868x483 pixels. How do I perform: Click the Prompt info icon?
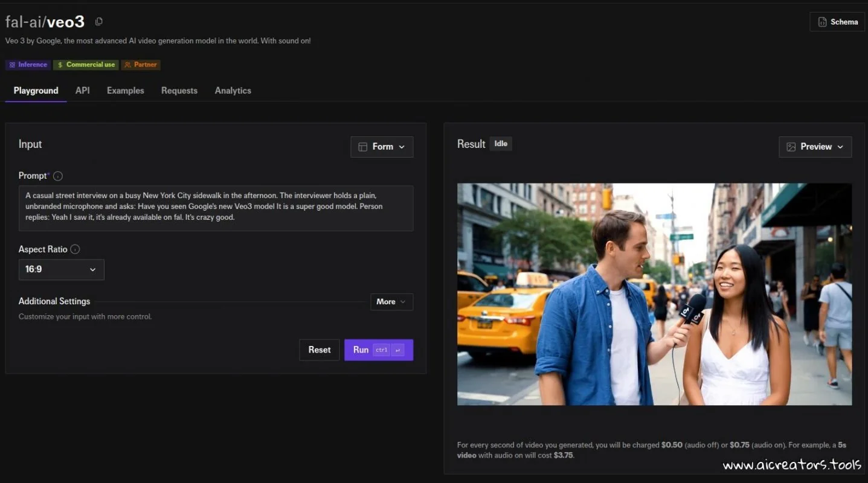click(58, 176)
